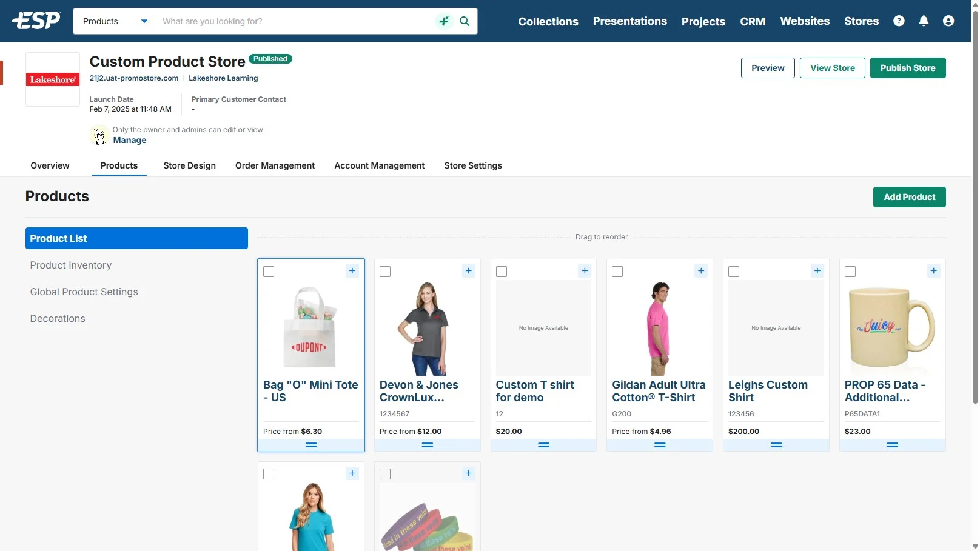Viewport: 980px width, 551px height.
Task: Open the 21j2.uat-promostore.com link
Action: [x=134, y=78]
